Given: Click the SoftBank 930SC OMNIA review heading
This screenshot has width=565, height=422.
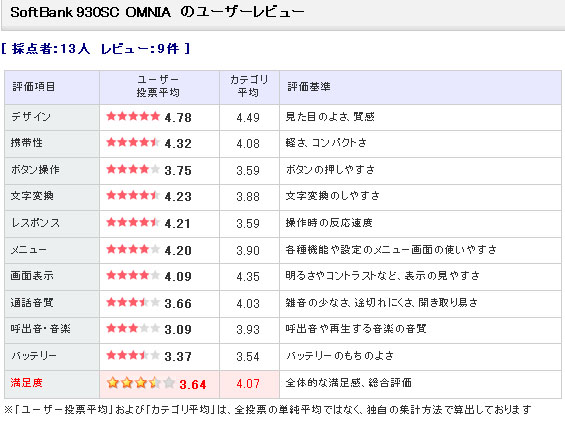Looking at the screenshot, I should point(157,12).
